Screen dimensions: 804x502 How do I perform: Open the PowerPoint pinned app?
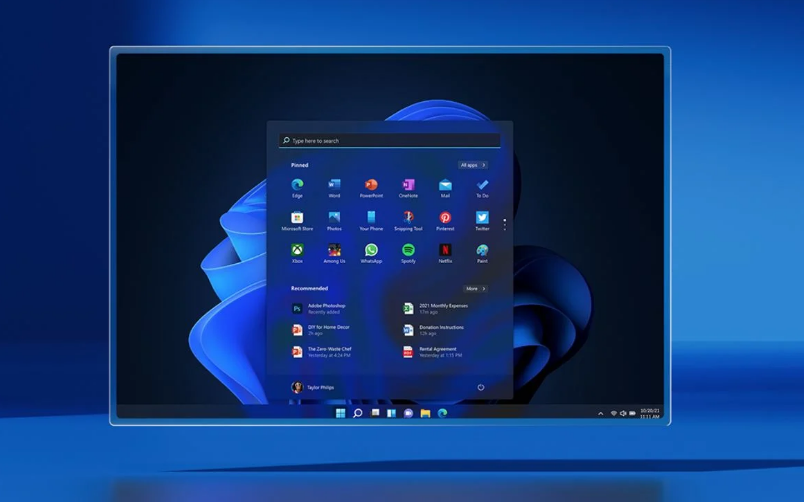click(371, 188)
